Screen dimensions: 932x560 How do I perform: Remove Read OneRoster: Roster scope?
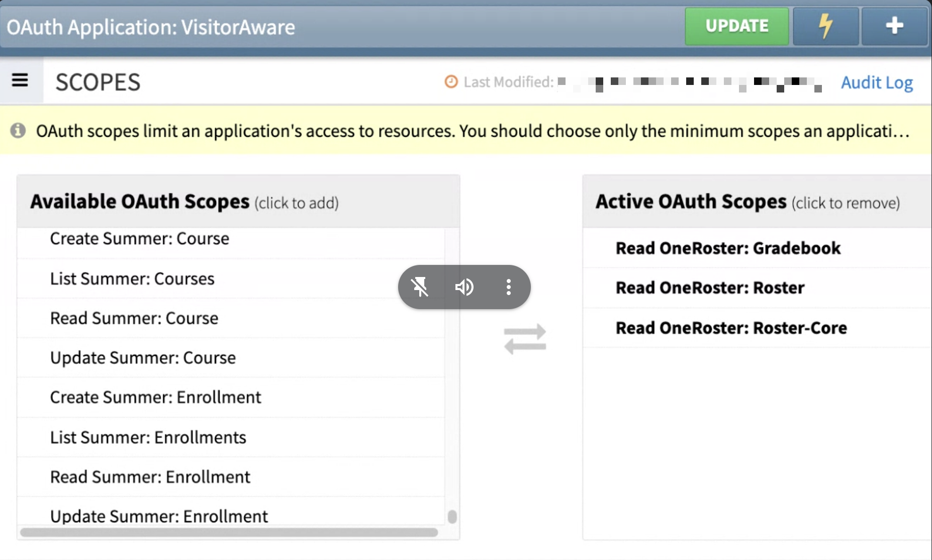(757, 288)
